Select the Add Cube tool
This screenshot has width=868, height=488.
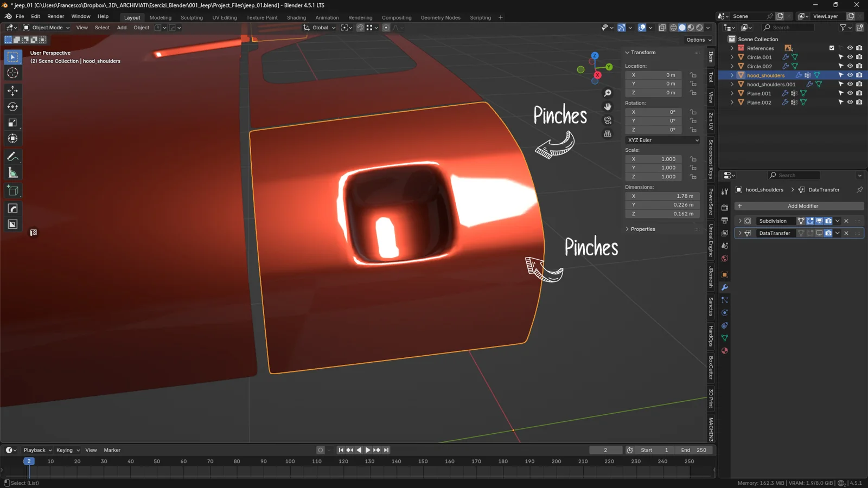click(x=12, y=190)
